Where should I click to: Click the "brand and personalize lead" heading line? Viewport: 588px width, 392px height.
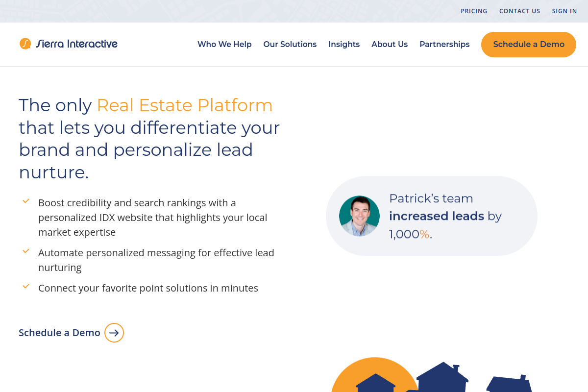click(x=136, y=149)
